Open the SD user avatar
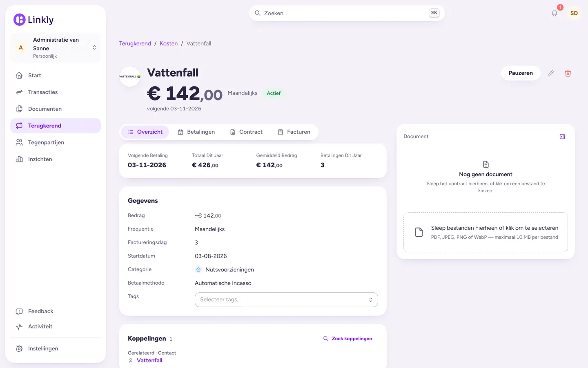Screen dimensions: 588x368 pos(574,13)
